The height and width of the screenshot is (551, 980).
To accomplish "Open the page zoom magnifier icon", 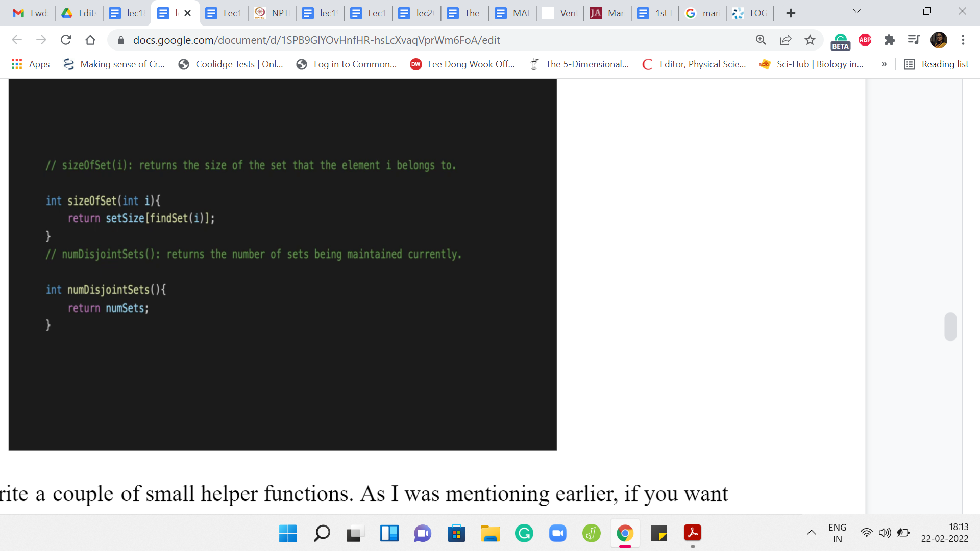I will (761, 40).
